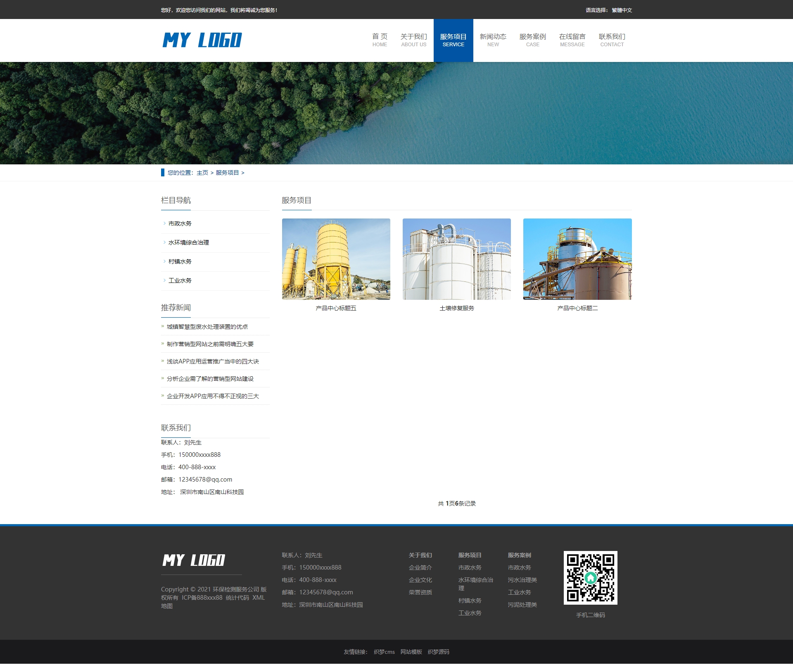Open the yellow silo product thumbnail
Viewport: 793px width, 672px height.
(336, 259)
